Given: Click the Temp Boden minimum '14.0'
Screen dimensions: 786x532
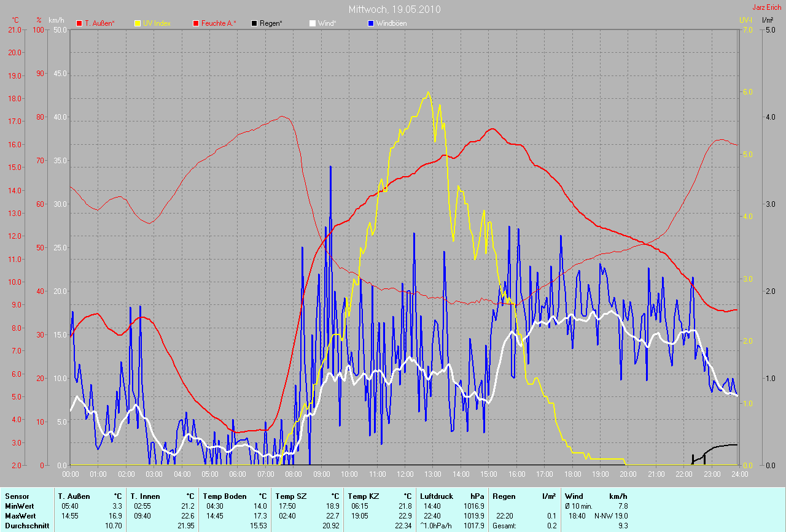Looking at the screenshot, I should [x=260, y=506].
